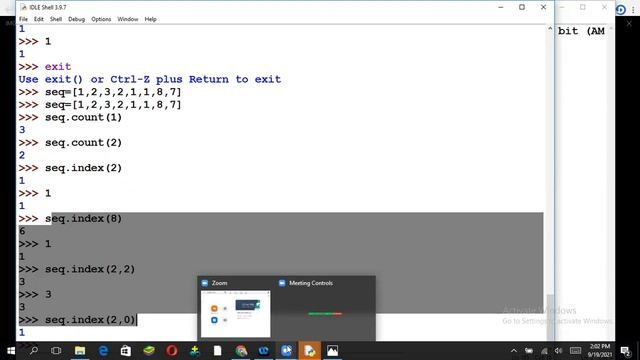The image size is (640, 360).
Task: Open the blank document taskbar icon
Action: tap(218, 351)
